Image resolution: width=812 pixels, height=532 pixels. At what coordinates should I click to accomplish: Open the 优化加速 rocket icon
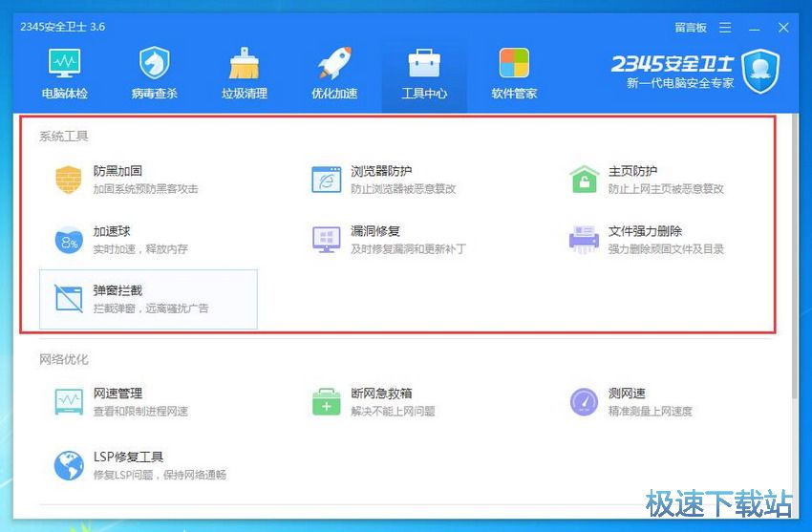tap(334, 63)
